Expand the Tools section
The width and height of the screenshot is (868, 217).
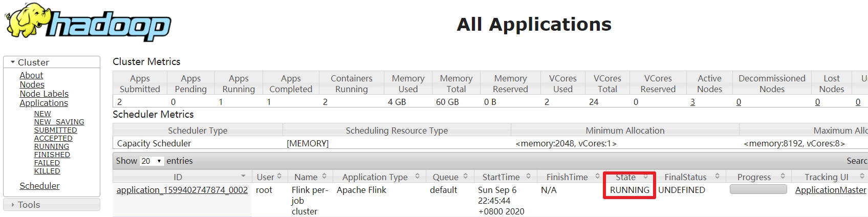52,205
